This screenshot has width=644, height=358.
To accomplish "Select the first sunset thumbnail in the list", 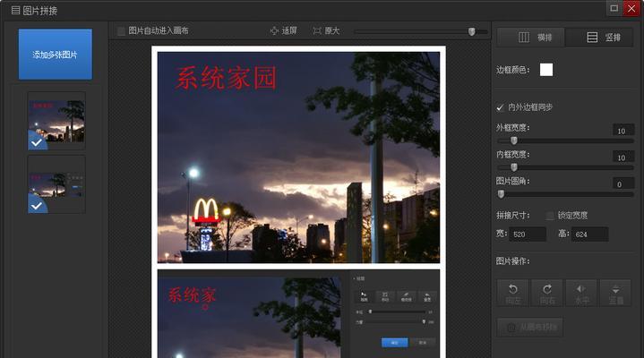I will (x=56, y=121).
